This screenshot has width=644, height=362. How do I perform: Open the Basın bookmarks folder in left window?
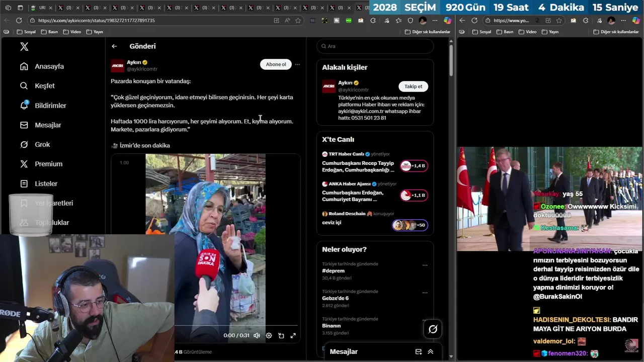pyautogui.click(x=49, y=32)
